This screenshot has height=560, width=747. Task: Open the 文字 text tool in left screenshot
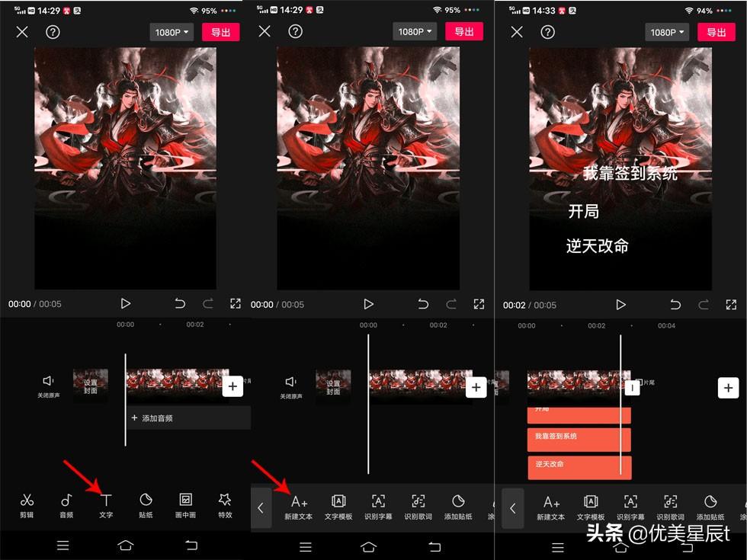click(106, 506)
